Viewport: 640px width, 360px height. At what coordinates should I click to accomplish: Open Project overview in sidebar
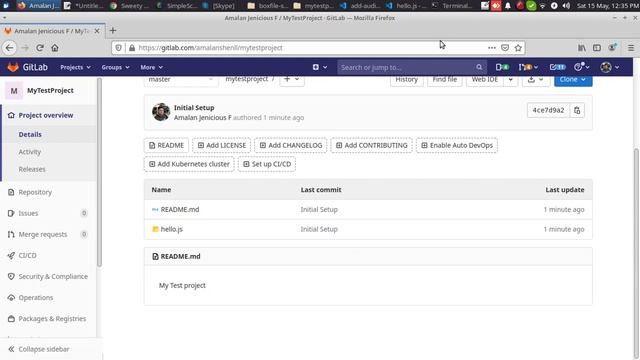[46, 116]
